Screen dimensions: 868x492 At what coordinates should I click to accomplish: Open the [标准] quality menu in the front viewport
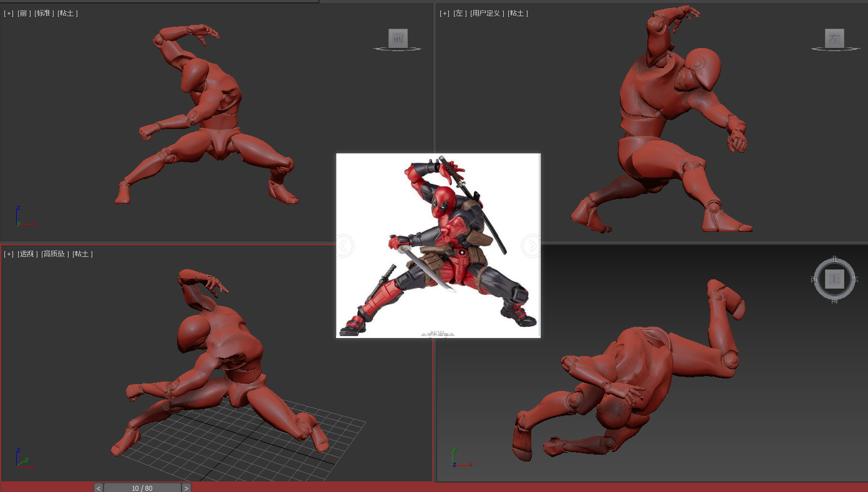pyautogui.click(x=44, y=13)
